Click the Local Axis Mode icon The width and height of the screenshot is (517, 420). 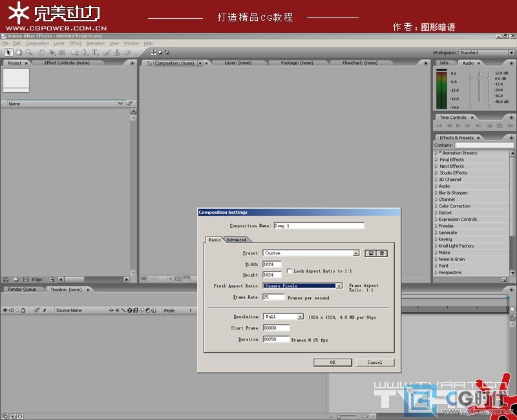(153, 52)
